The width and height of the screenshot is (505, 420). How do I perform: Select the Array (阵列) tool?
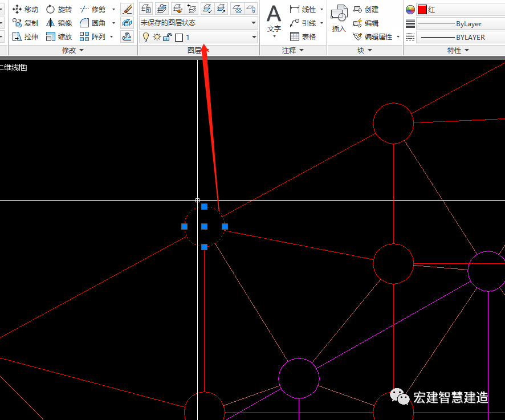point(93,36)
